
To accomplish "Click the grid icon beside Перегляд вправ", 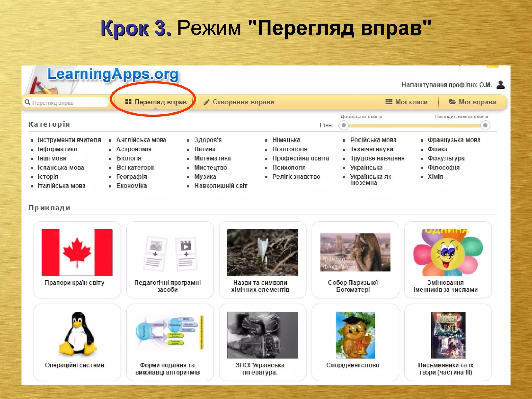I will click(x=128, y=102).
